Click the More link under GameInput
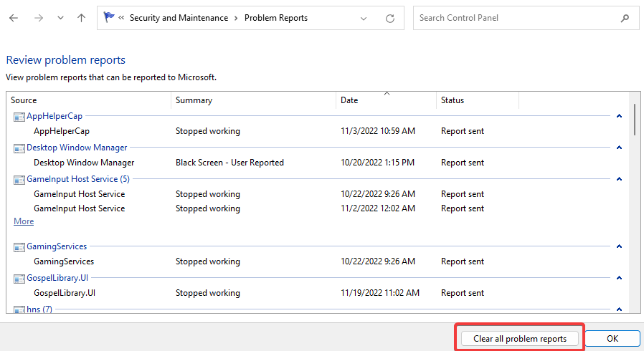The height and width of the screenshot is (351, 644). coord(24,221)
